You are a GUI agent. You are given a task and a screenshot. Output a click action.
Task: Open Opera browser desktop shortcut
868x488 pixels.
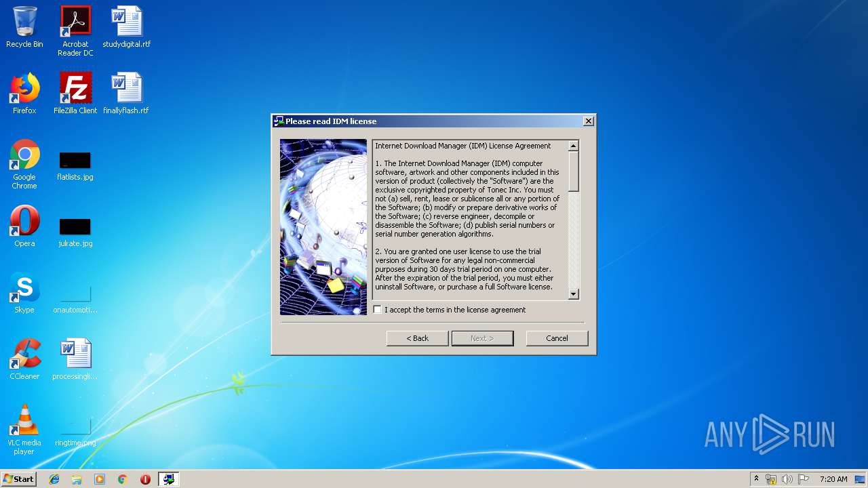click(24, 226)
